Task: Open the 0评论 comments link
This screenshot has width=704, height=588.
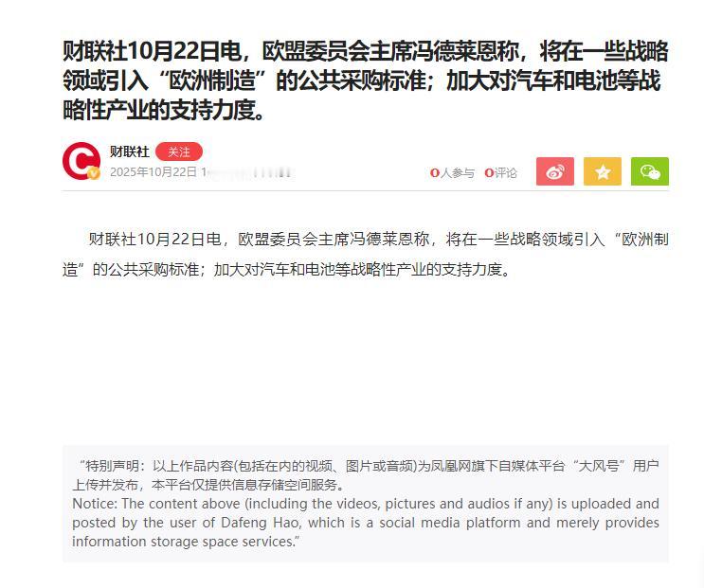Action: (x=501, y=173)
